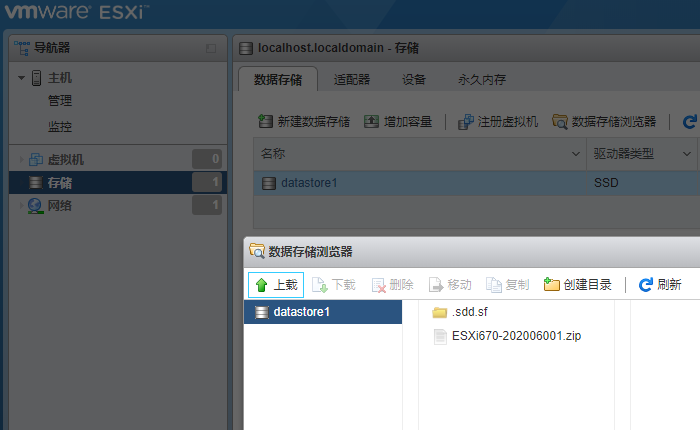Click the 下载 button
Viewport: 700px width, 430px height.
334,285
